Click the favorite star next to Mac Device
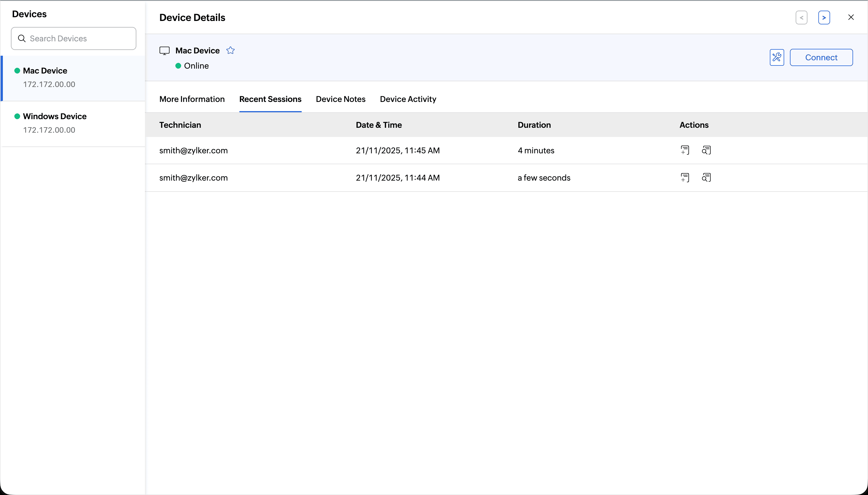 (230, 50)
